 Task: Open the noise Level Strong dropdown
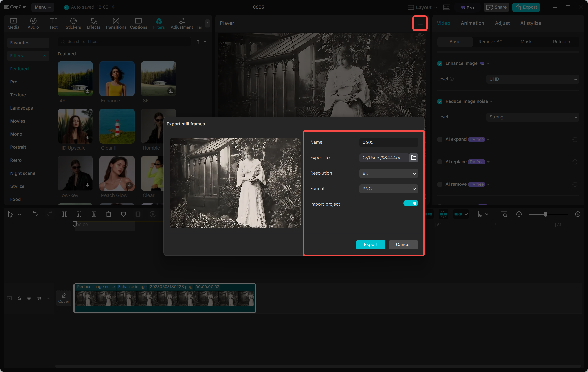point(533,117)
